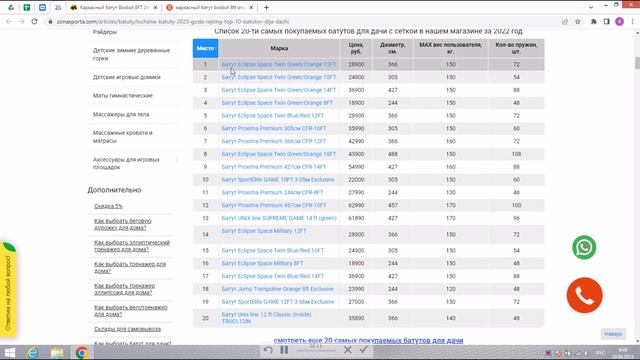Open the Детские игровые домики category

point(127,77)
